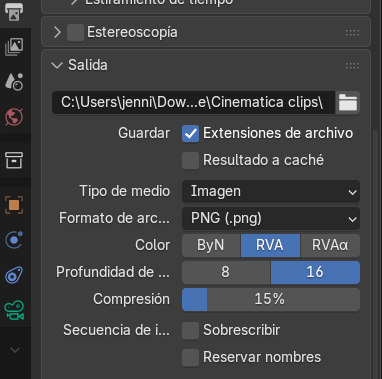The height and width of the screenshot is (379, 382).
Task: Click the Guardar label
Action: click(144, 133)
